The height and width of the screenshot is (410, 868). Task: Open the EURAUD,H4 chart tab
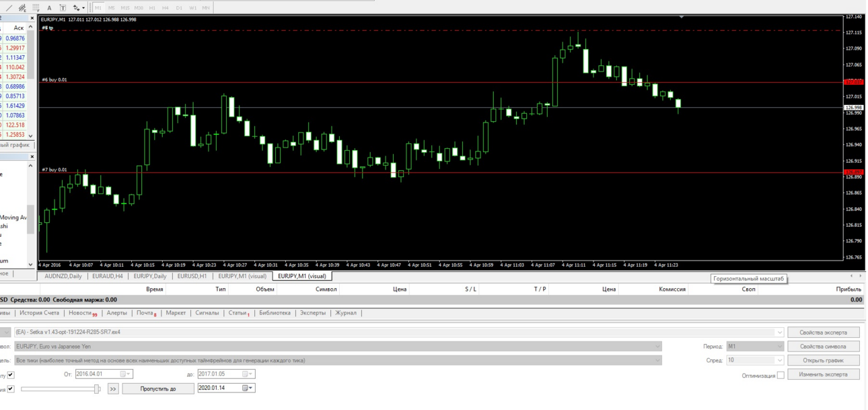pyautogui.click(x=108, y=276)
